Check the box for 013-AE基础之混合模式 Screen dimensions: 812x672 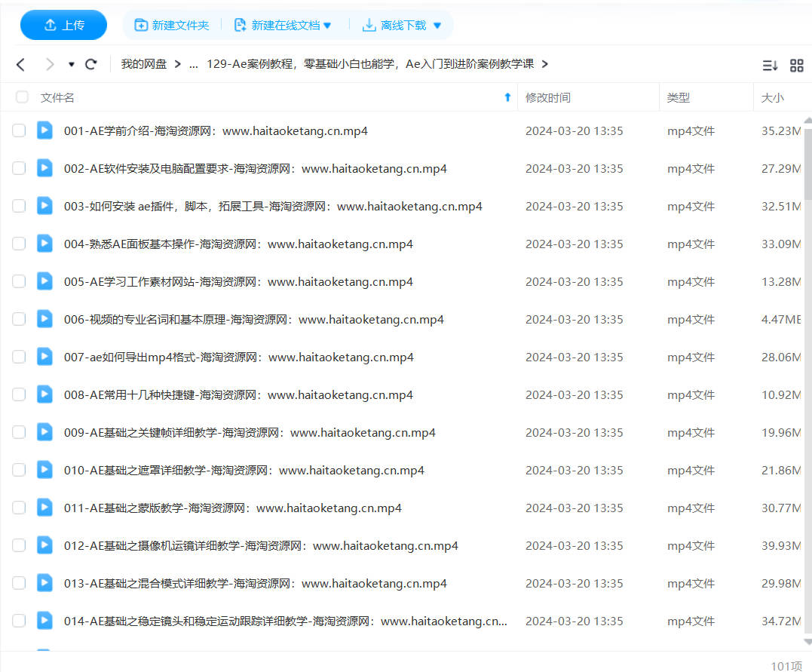pyautogui.click(x=19, y=584)
